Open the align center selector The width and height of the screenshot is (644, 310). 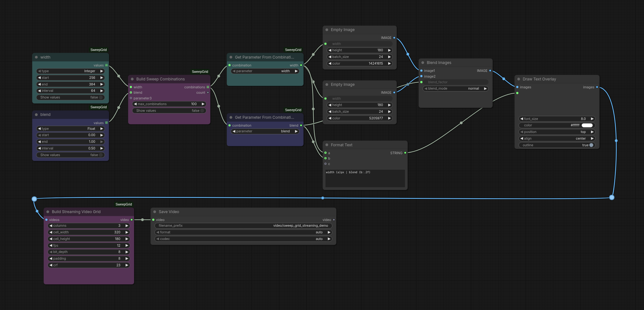(x=557, y=139)
